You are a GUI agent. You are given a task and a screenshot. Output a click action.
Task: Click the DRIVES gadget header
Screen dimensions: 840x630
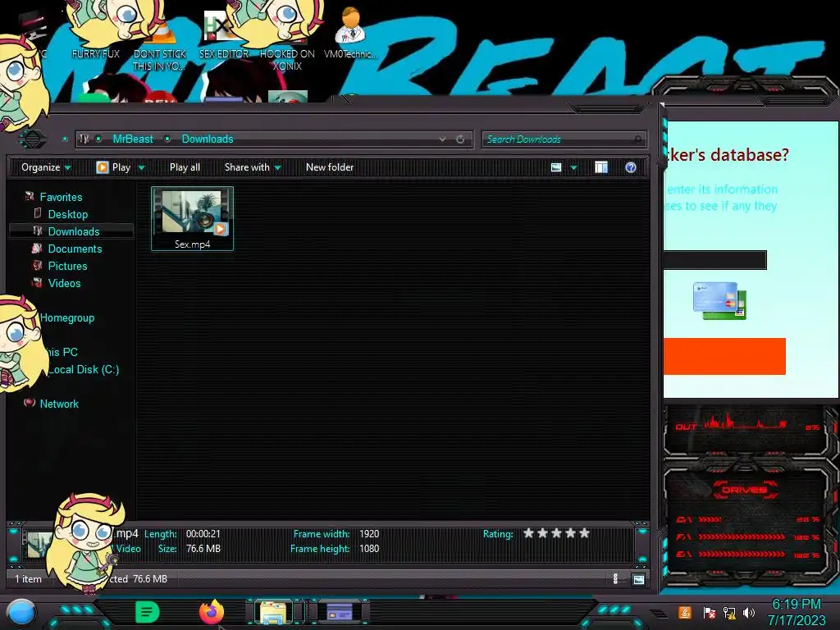[x=745, y=490]
